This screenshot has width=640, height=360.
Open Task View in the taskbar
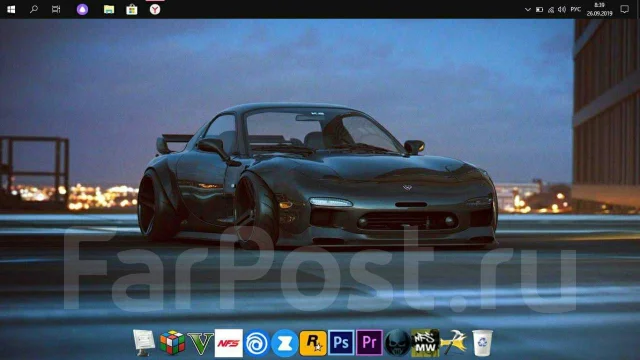(56, 9)
